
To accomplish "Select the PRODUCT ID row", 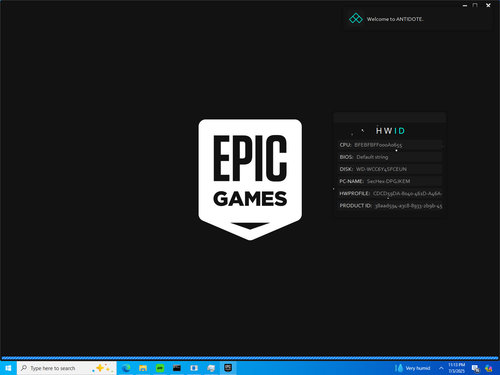I will coord(390,206).
